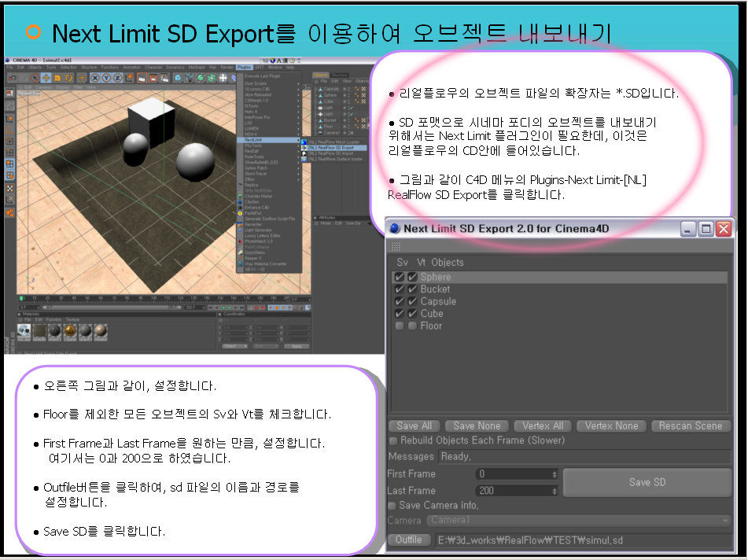Click the Use Polygon tool highlighted icon
The image size is (748, 560).
9,164
